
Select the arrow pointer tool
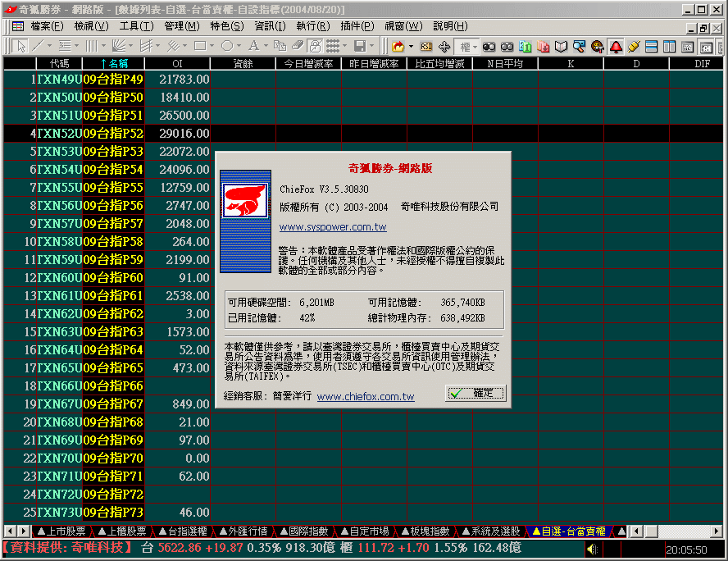(19, 46)
